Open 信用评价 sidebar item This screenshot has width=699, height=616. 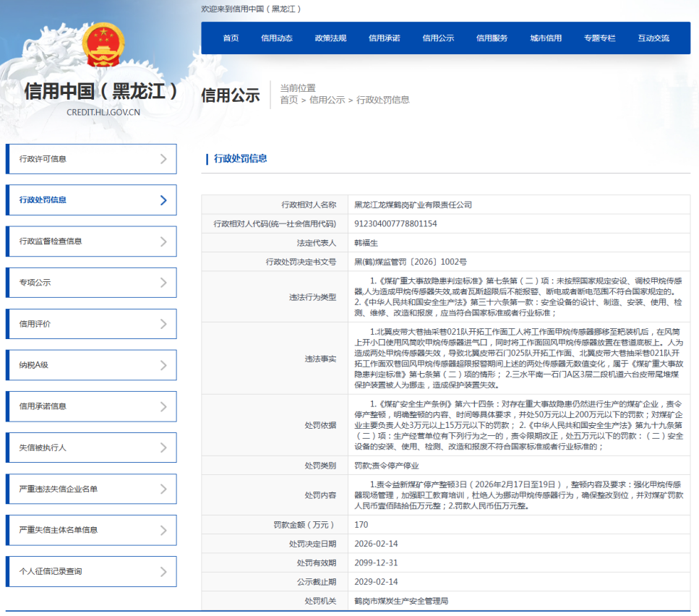click(x=90, y=324)
